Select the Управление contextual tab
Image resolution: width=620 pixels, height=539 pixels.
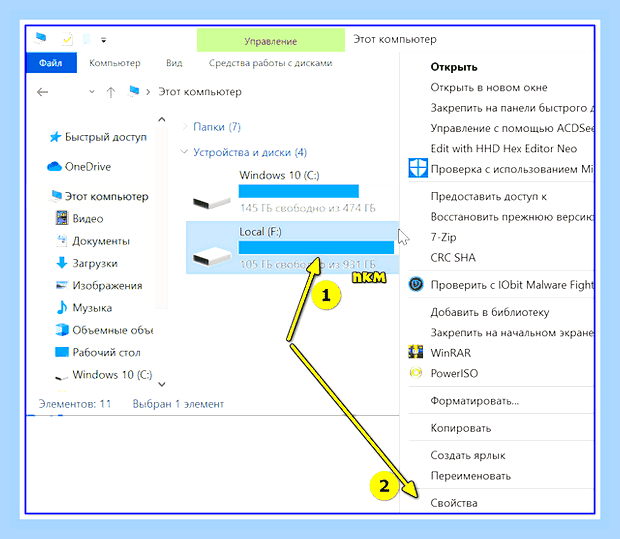(270, 41)
